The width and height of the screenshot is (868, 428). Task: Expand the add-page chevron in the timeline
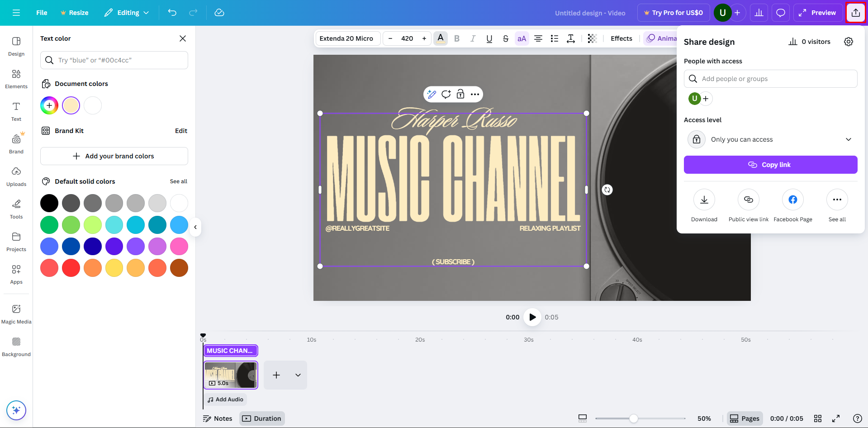pyautogui.click(x=298, y=375)
